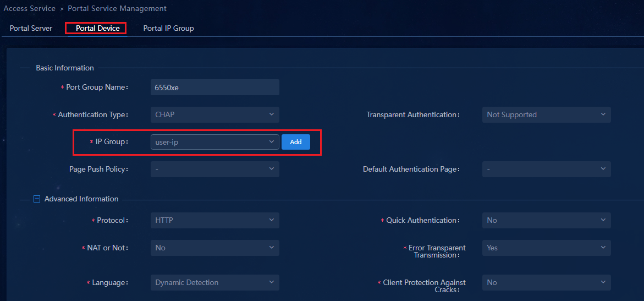Open the Default Authentication Page dropdown
644x301 pixels.
pos(546,169)
